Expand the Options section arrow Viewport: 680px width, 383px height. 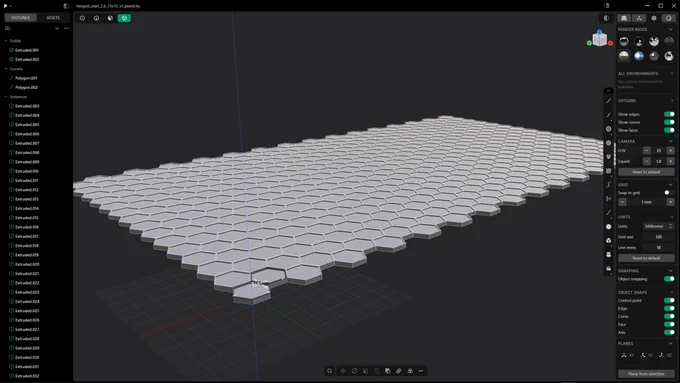[x=672, y=101]
